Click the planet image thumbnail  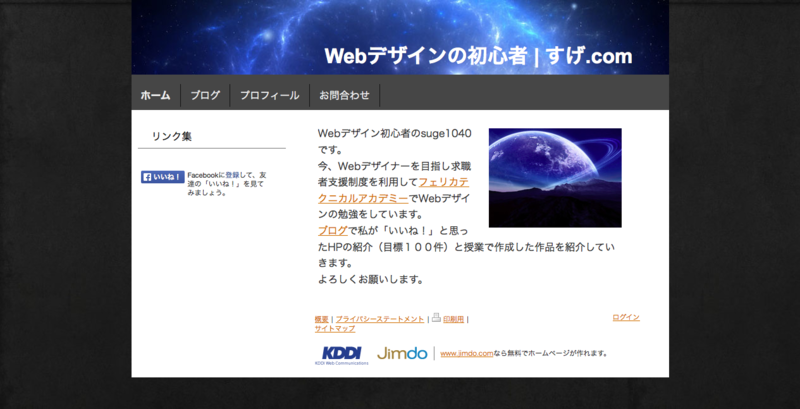pyautogui.click(x=555, y=177)
